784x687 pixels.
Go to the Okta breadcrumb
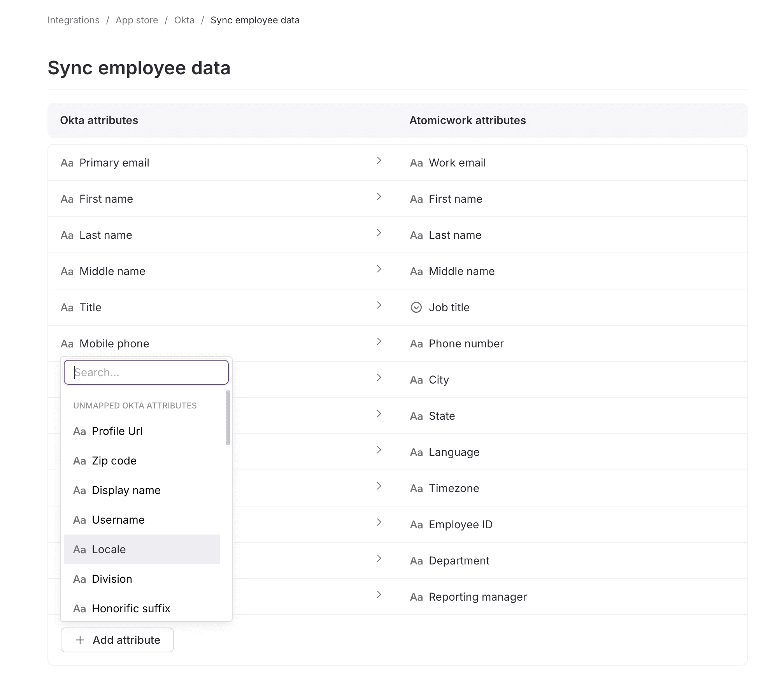[184, 20]
